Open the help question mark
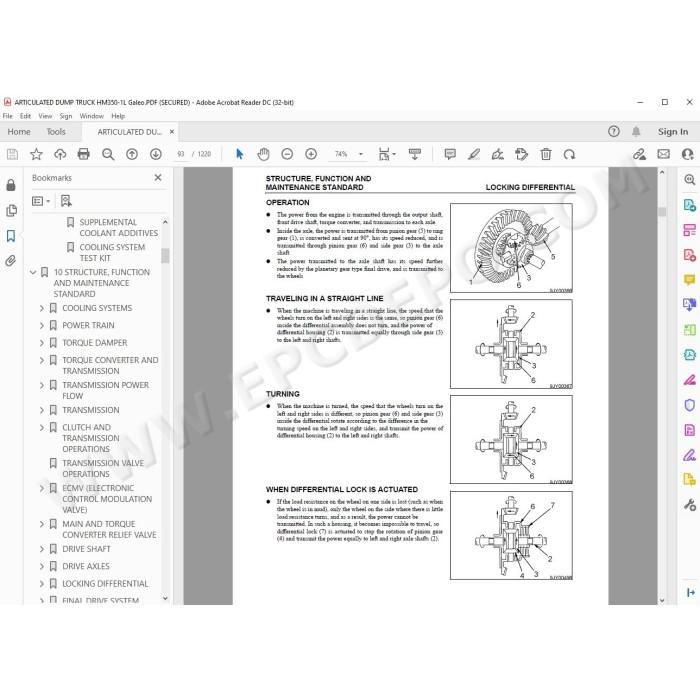Viewport: 700px width, 700px height. point(614,131)
